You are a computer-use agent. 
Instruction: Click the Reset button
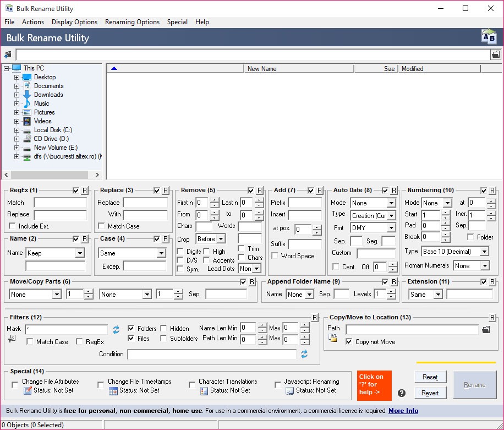pos(430,377)
